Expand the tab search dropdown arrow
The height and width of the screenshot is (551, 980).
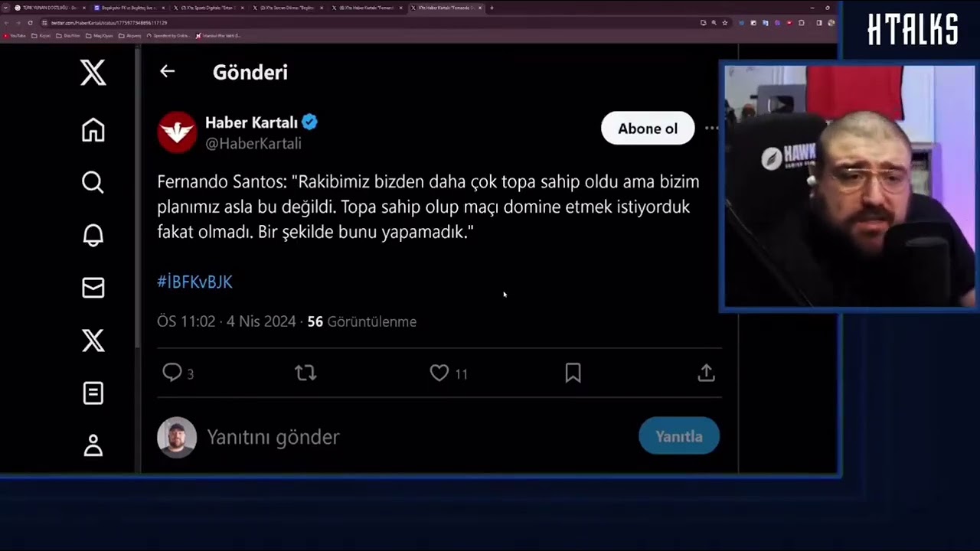5,8
